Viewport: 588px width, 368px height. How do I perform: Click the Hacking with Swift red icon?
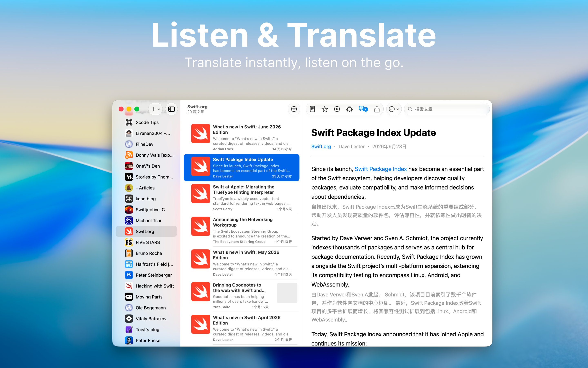point(129,286)
